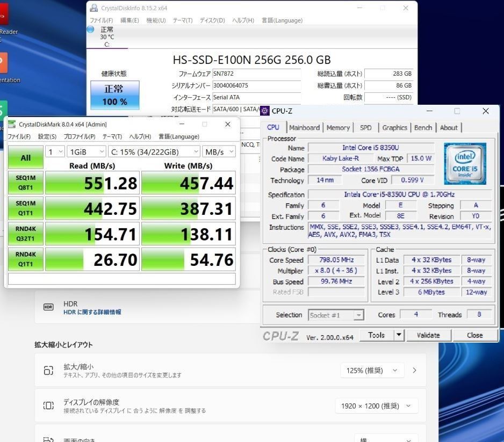Image resolution: width=504 pixels, height=442 pixels.
Task: Open ヘルプ(H) menu in CrystalDiskMark
Action: [x=140, y=136]
